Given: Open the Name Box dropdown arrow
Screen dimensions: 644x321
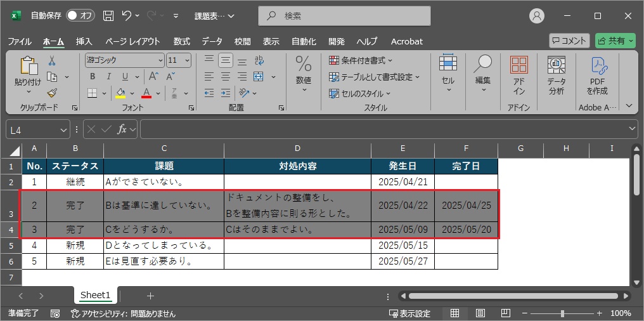Looking at the screenshot, I should (x=63, y=129).
